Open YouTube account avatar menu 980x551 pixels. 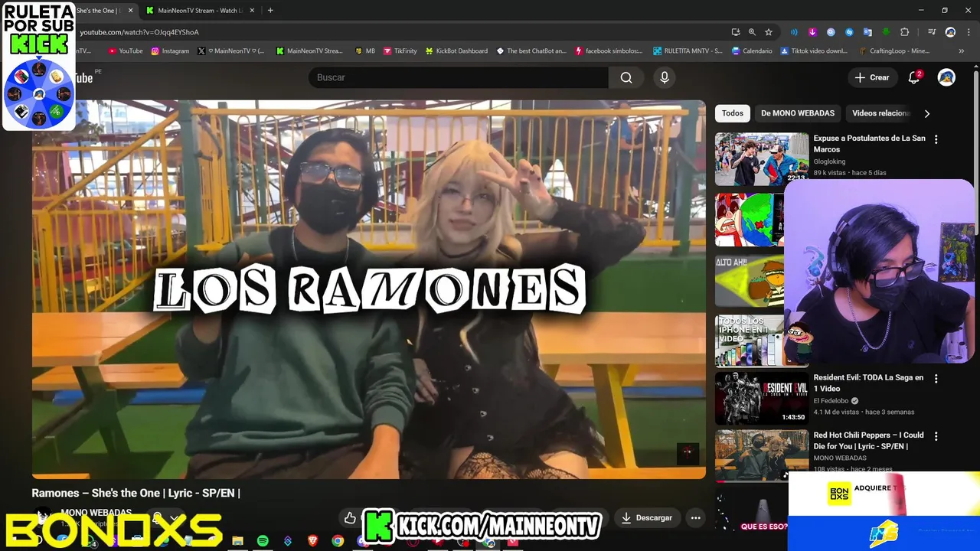pos(946,77)
